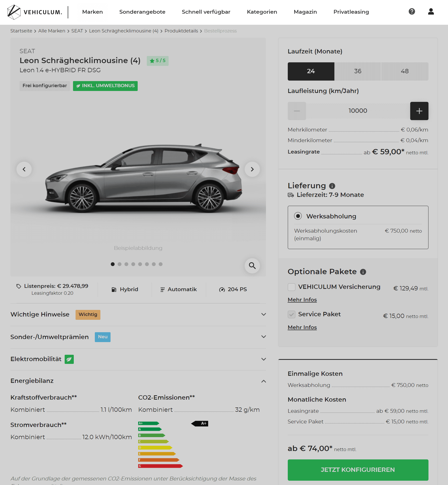448x485 pixels.
Task: Open the Marken menu
Action: (x=93, y=12)
